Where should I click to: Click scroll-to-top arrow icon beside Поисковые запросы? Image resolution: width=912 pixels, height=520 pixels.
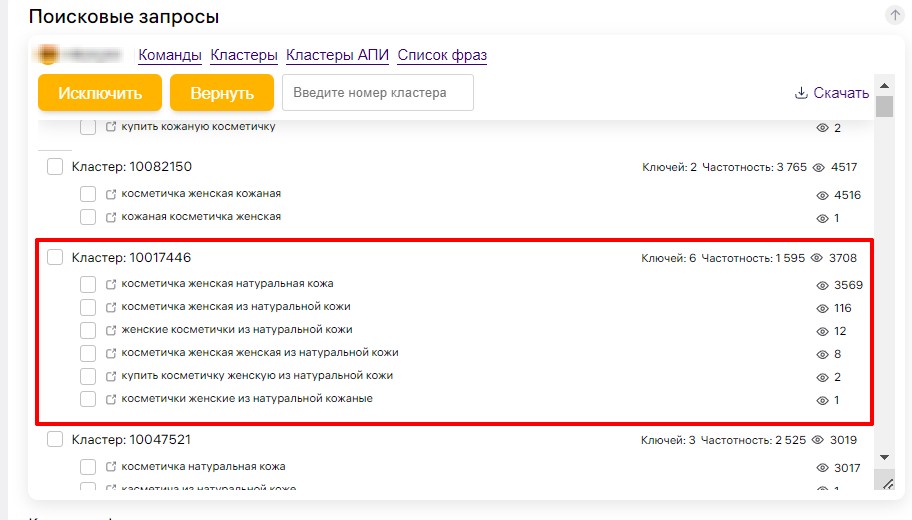click(894, 15)
